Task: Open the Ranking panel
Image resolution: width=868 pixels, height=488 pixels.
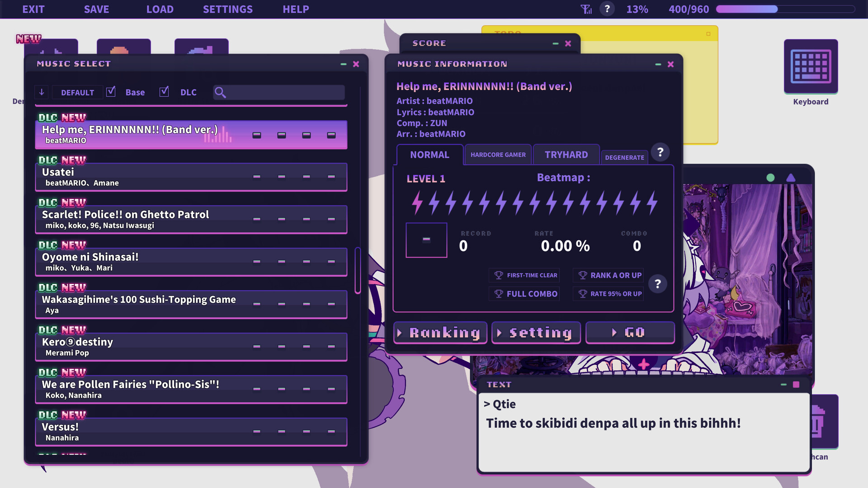Action: pos(439,333)
